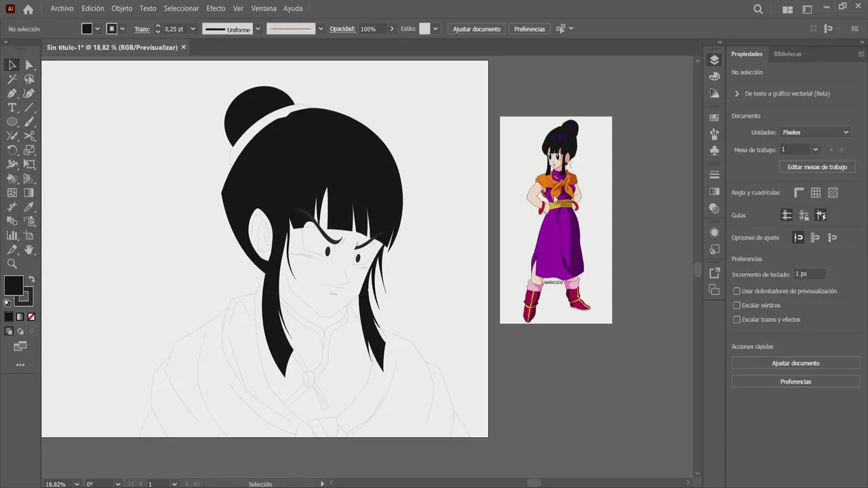The height and width of the screenshot is (488, 868).
Task: Expand the Opacidad slider arrow
Action: 391,29
